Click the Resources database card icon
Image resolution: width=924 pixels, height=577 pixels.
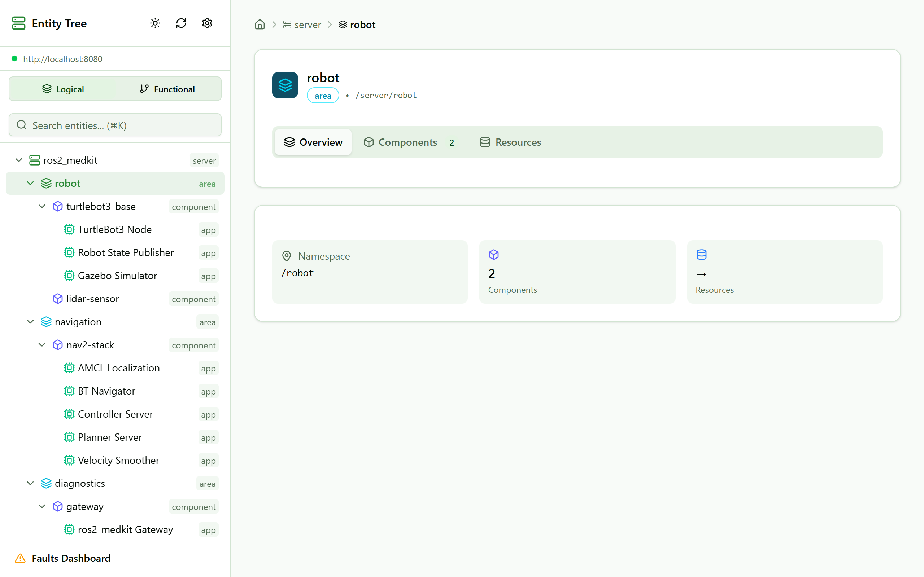click(701, 255)
